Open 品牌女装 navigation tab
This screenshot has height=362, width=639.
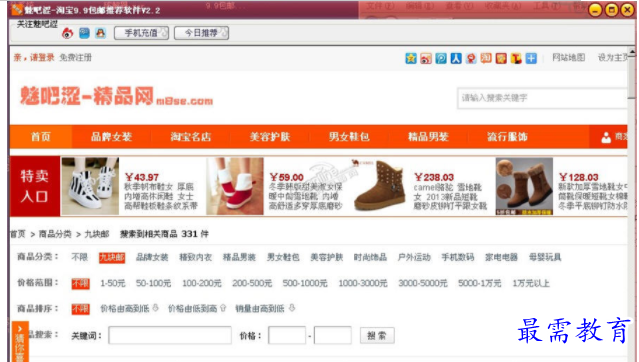(111, 137)
